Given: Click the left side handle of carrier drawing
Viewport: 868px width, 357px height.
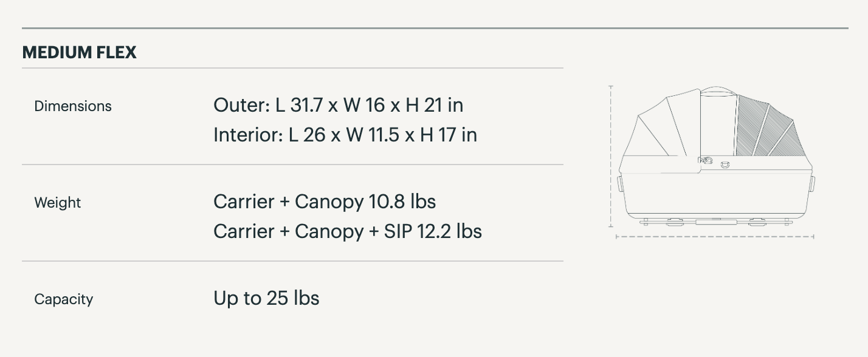Looking at the screenshot, I should click(x=619, y=183).
